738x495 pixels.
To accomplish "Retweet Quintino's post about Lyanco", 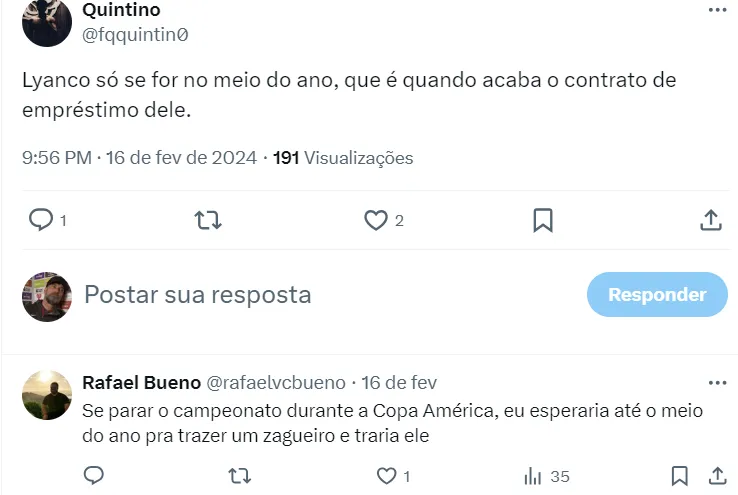I will click(x=208, y=220).
